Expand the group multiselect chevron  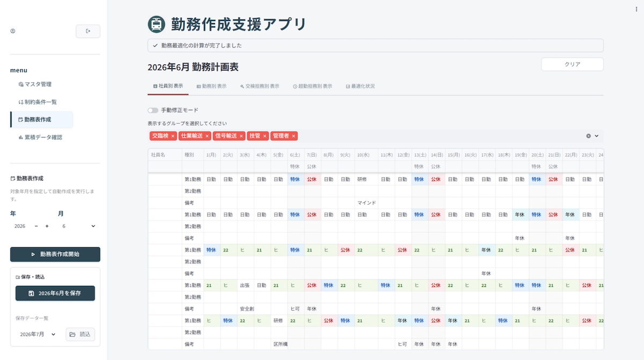pyautogui.click(x=596, y=136)
